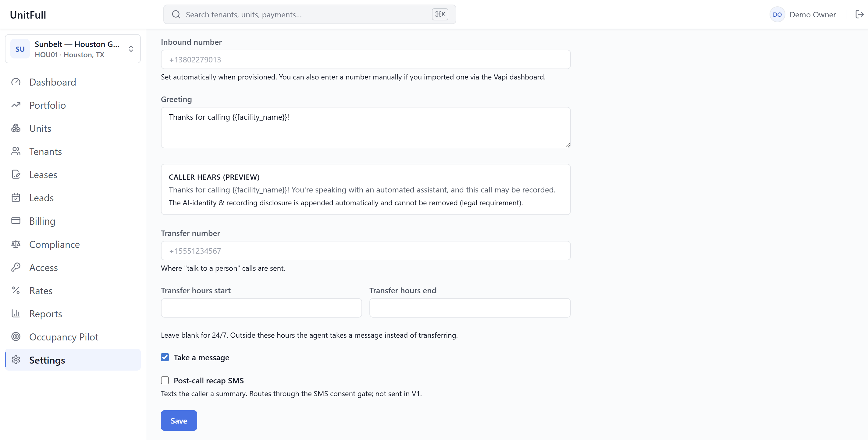Click the Billing credit card icon
Screen dimensions: 868x440
[16, 221]
